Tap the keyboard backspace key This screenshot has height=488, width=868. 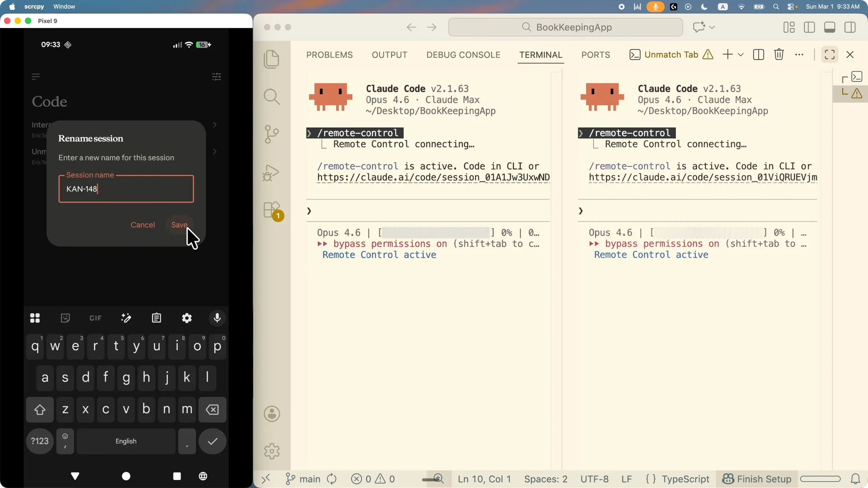click(x=212, y=409)
